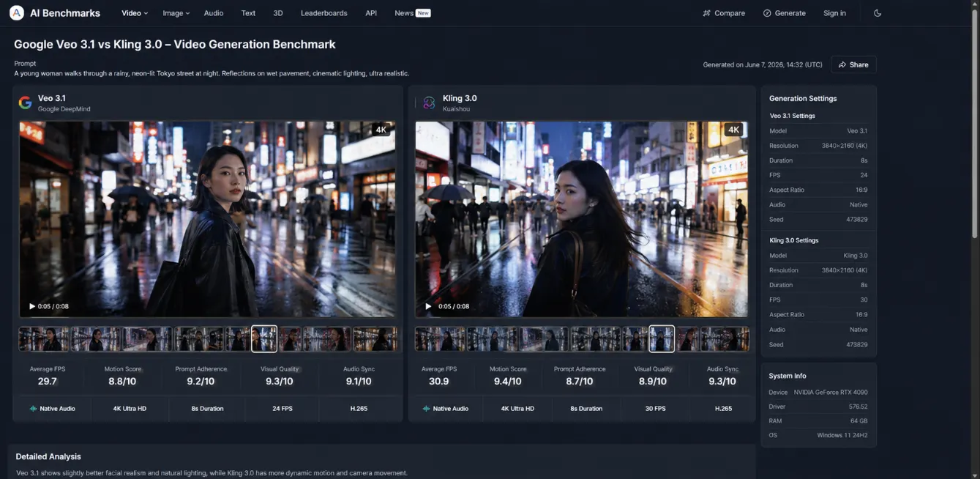Select the first Veo 3.1 filmstrip thumbnail
The height and width of the screenshot is (479, 980).
44,339
